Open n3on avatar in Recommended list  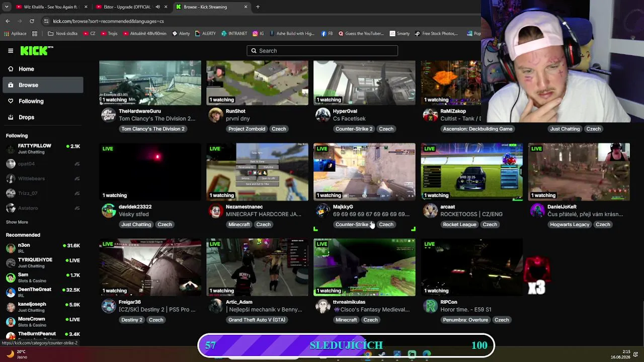click(11, 248)
